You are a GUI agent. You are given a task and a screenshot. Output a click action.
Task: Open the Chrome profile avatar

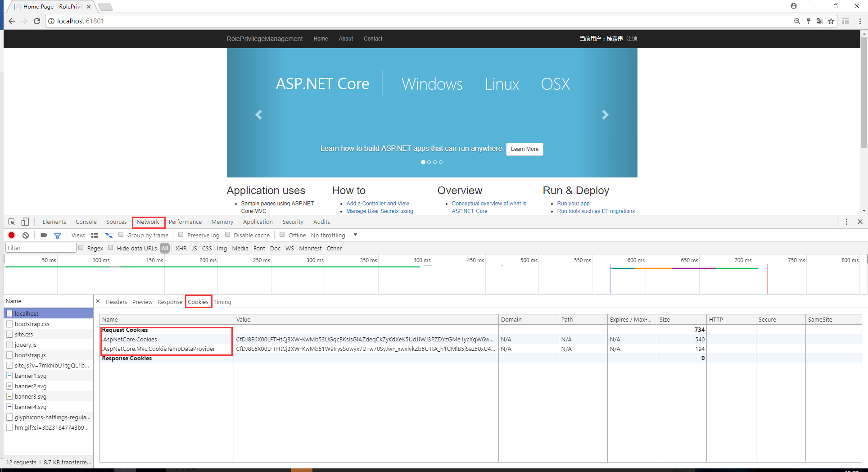tap(794, 6)
